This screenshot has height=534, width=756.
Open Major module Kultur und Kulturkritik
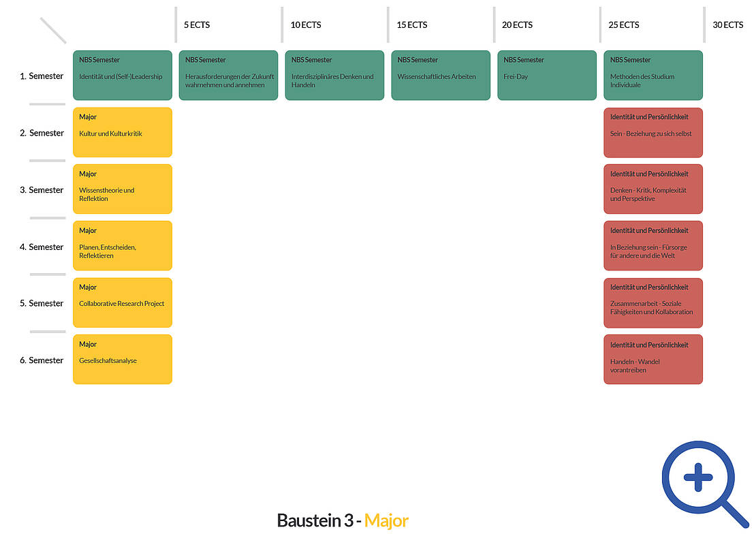pos(123,132)
